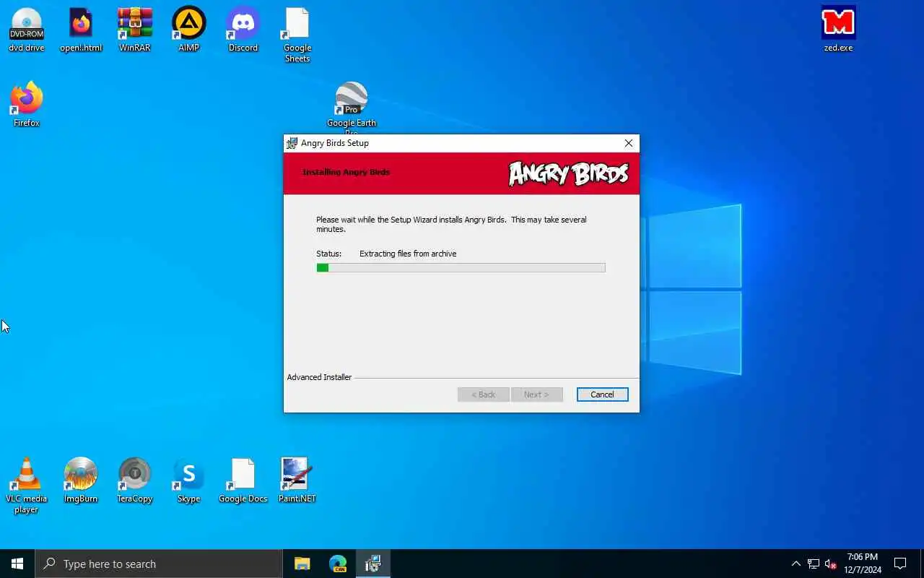Viewport: 924px width, 578px height.
Task: Open the network status tray icon
Action: [x=814, y=564]
